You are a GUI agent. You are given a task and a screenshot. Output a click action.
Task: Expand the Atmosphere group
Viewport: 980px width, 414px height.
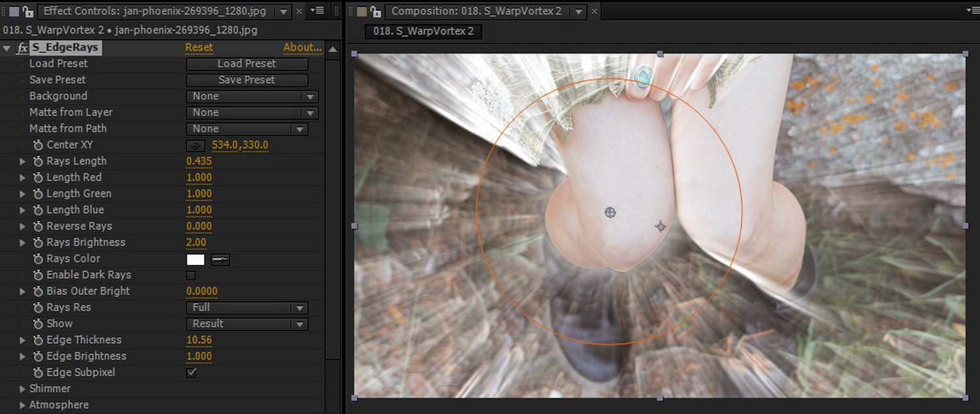(x=23, y=405)
